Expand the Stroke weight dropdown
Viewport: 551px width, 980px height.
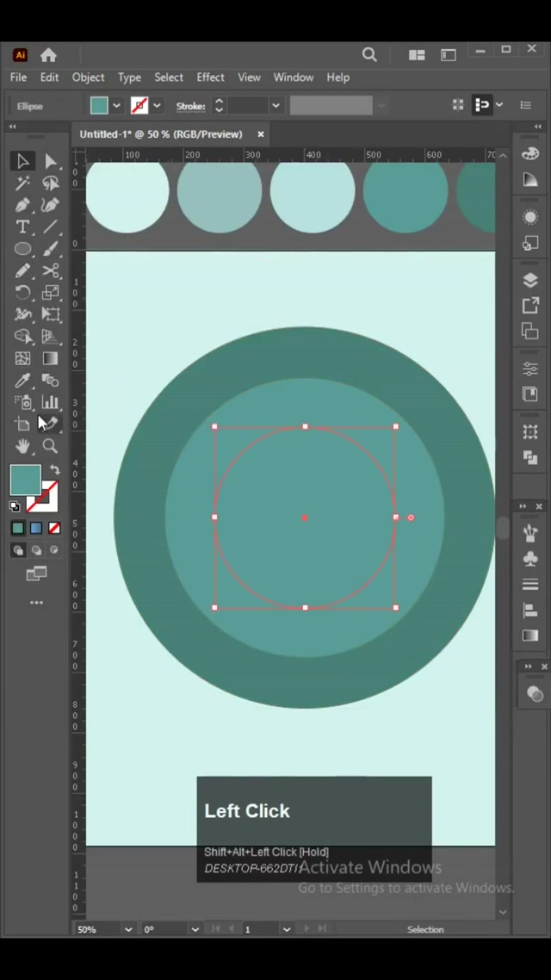click(x=275, y=106)
